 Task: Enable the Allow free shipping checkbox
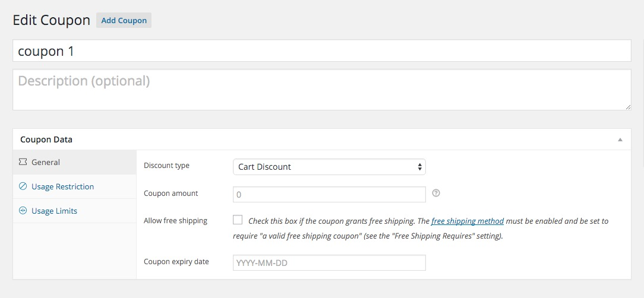click(x=238, y=220)
